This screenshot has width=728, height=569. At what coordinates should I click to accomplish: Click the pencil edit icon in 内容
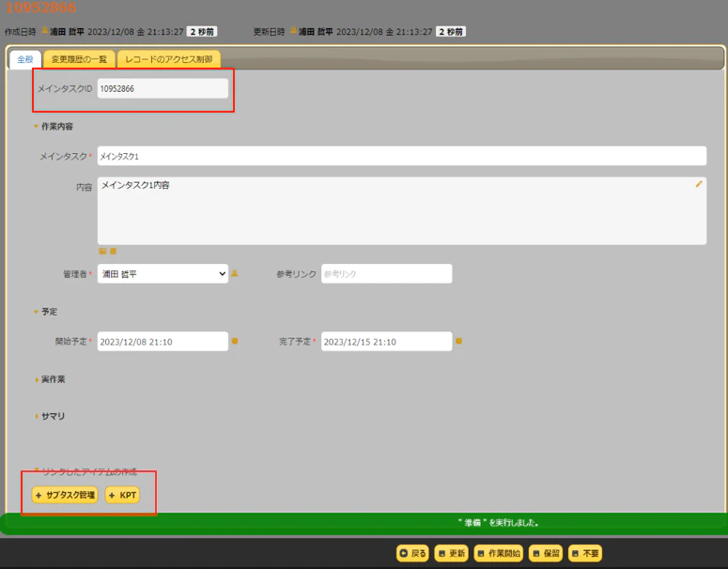[x=698, y=184]
